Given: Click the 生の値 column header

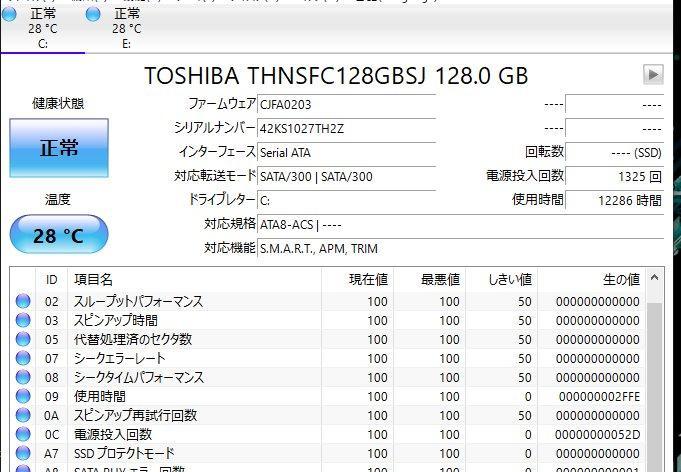Looking at the screenshot, I should [x=592, y=280].
